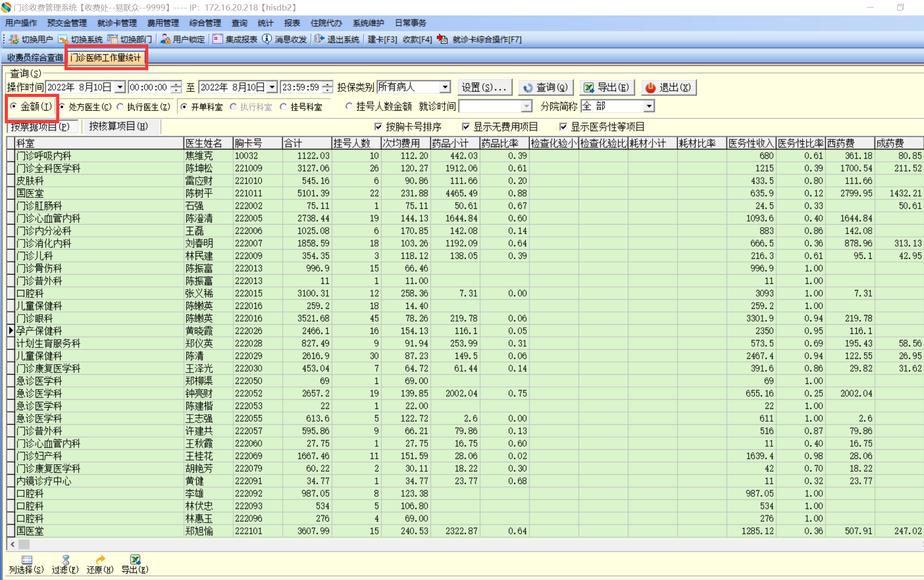Click the 设置(S)... button
Image resolution: width=924 pixels, height=580 pixels.
click(x=484, y=87)
